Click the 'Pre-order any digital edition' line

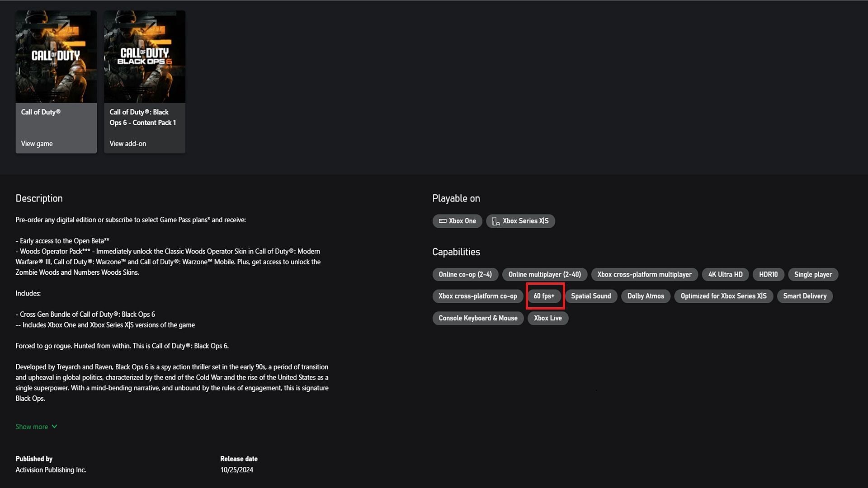[131, 220]
